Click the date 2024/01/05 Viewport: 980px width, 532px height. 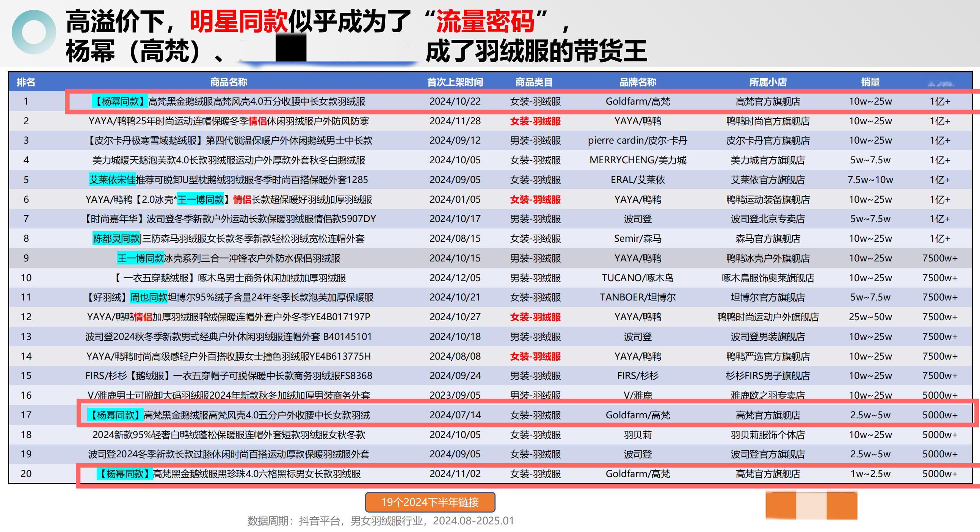pos(455,200)
